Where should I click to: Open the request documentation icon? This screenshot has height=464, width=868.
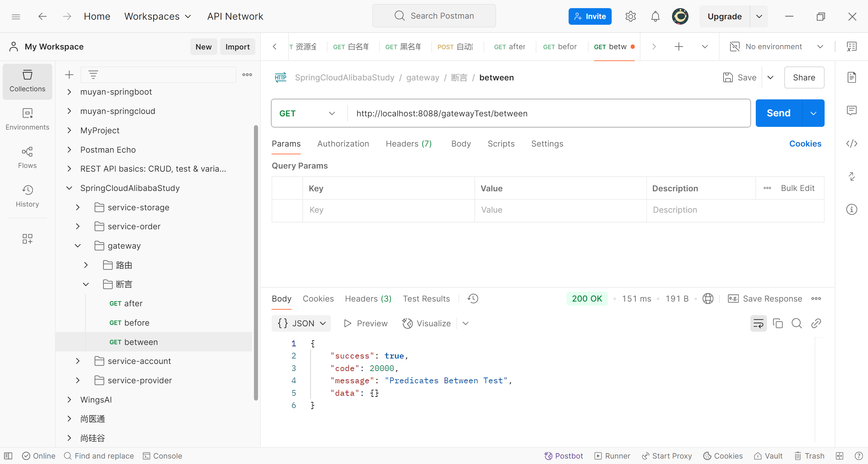point(851,77)
